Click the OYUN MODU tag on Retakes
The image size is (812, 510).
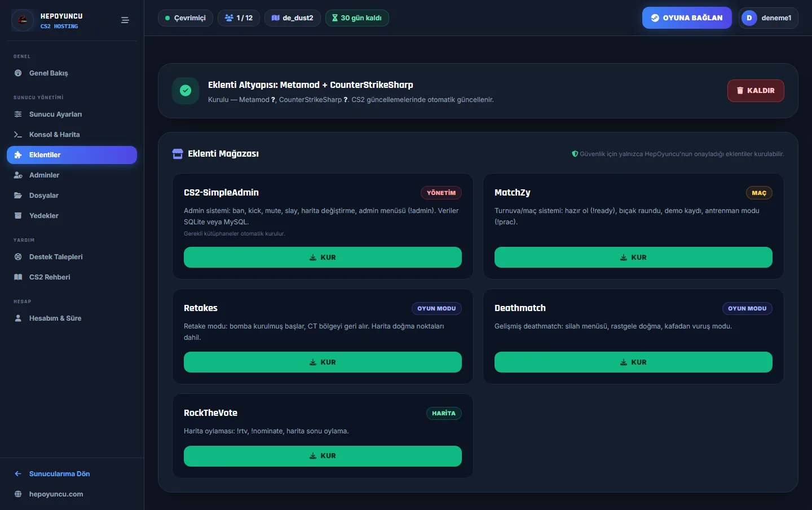click(436, 309)
